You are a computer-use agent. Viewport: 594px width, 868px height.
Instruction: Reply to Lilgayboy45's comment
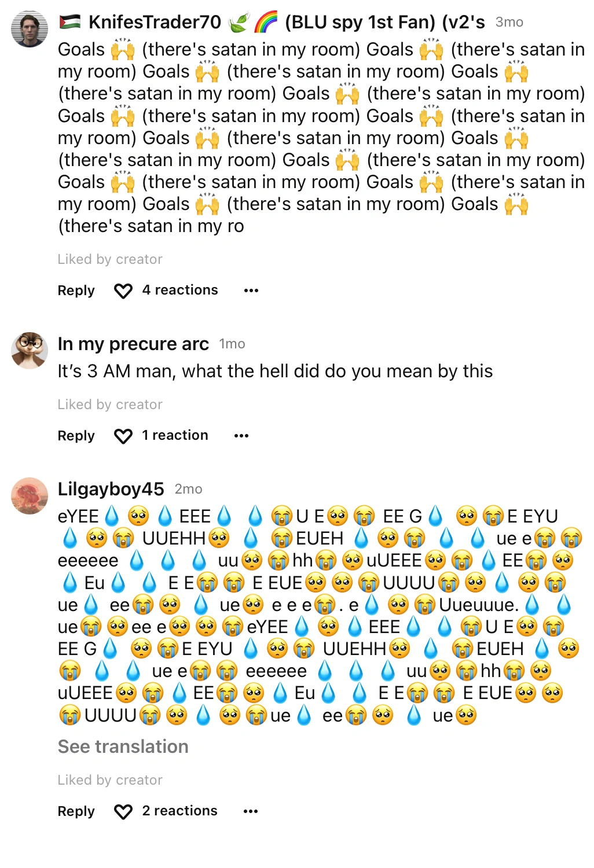click(75, 812)
